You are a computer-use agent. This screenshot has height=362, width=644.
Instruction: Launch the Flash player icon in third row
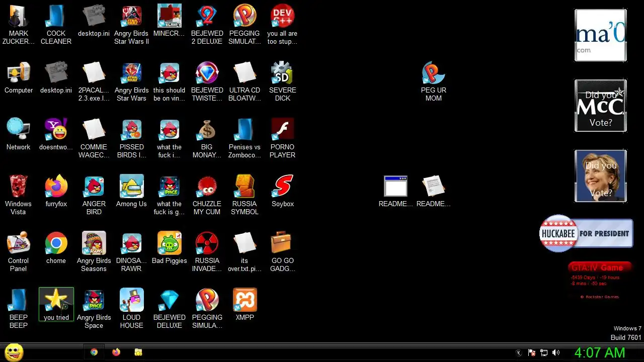coord(282,138)
